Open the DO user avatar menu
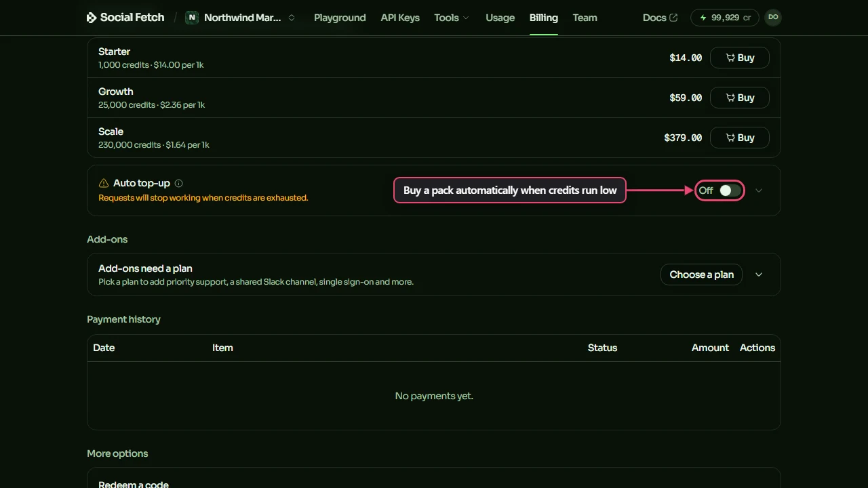 [773, 18]
